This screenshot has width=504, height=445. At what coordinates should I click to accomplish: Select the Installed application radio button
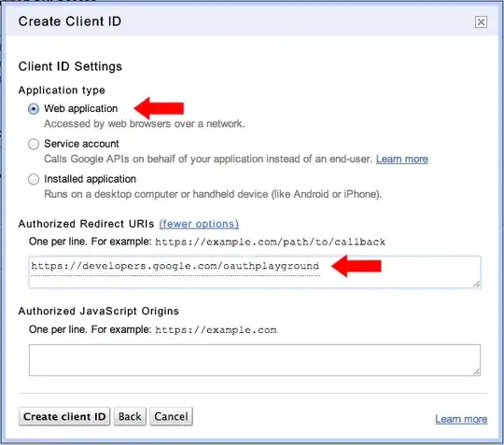[x=34, y=179]
